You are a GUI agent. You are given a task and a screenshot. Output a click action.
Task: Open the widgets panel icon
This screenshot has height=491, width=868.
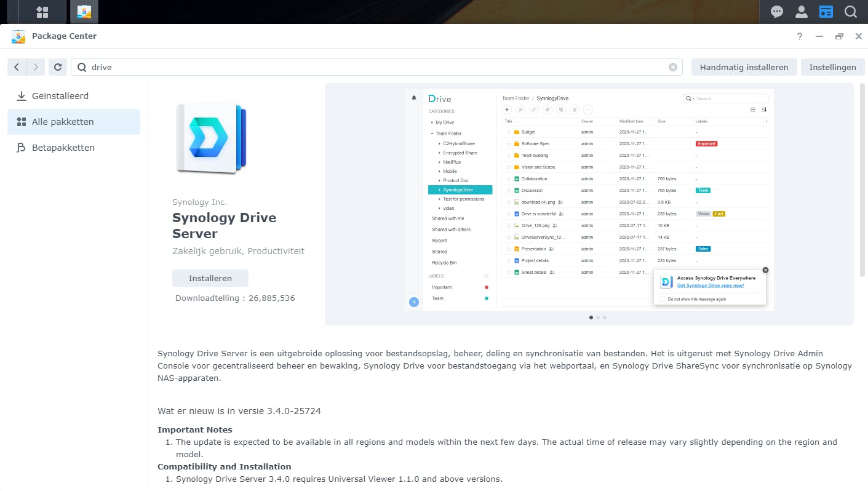[826, 12]
